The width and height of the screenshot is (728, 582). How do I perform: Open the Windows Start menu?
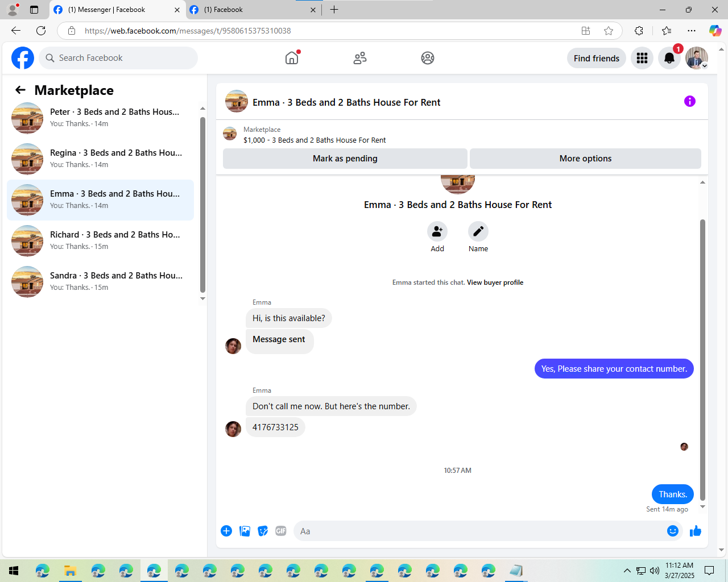14,571
